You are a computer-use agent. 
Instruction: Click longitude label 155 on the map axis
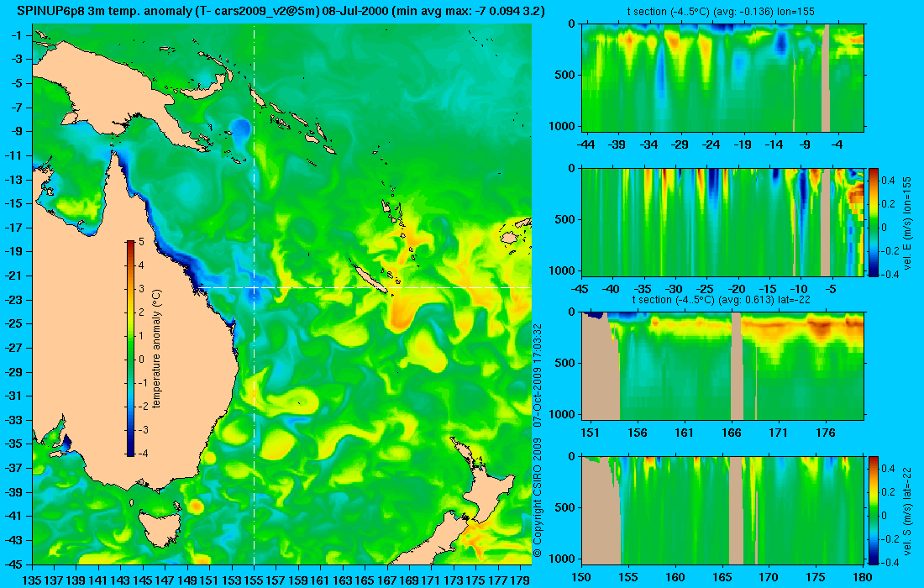[254, 580]
